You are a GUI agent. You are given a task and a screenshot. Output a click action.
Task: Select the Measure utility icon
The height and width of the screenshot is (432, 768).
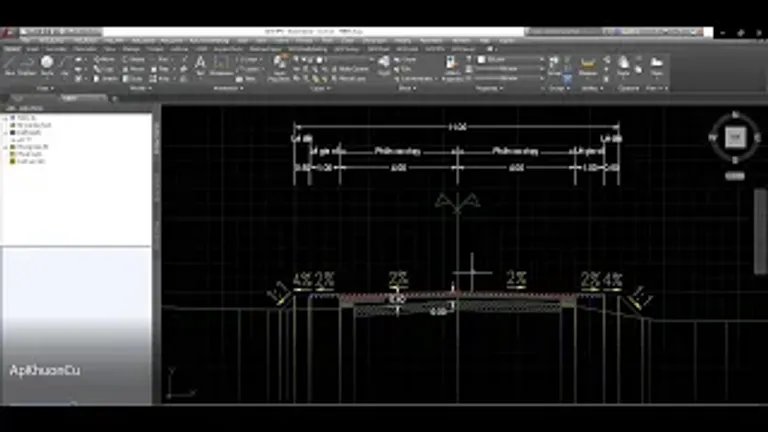(x=588, y=66)
